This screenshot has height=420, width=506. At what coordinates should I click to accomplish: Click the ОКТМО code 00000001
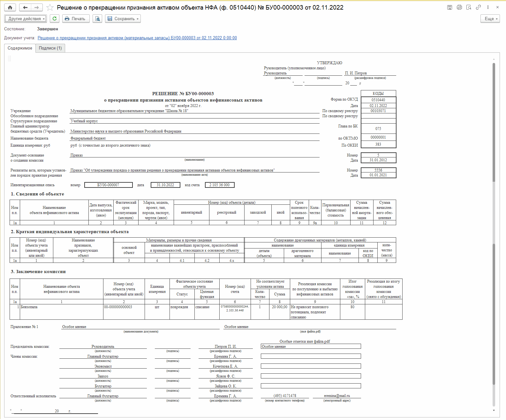click(x=378, y=137)
